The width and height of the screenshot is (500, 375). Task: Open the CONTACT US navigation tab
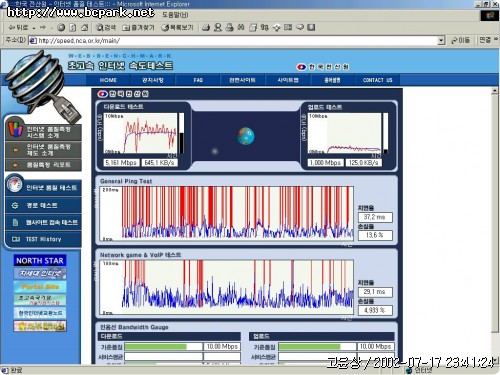[x=377, y=80]
